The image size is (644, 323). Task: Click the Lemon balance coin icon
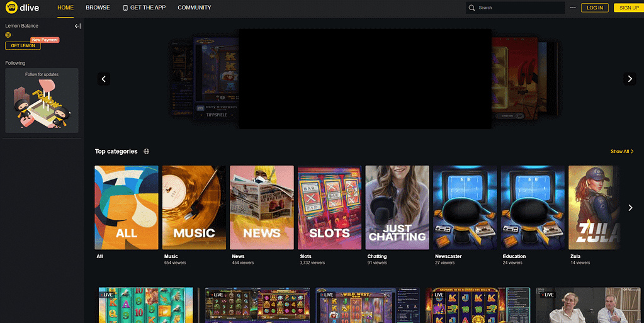coord(8,35)
